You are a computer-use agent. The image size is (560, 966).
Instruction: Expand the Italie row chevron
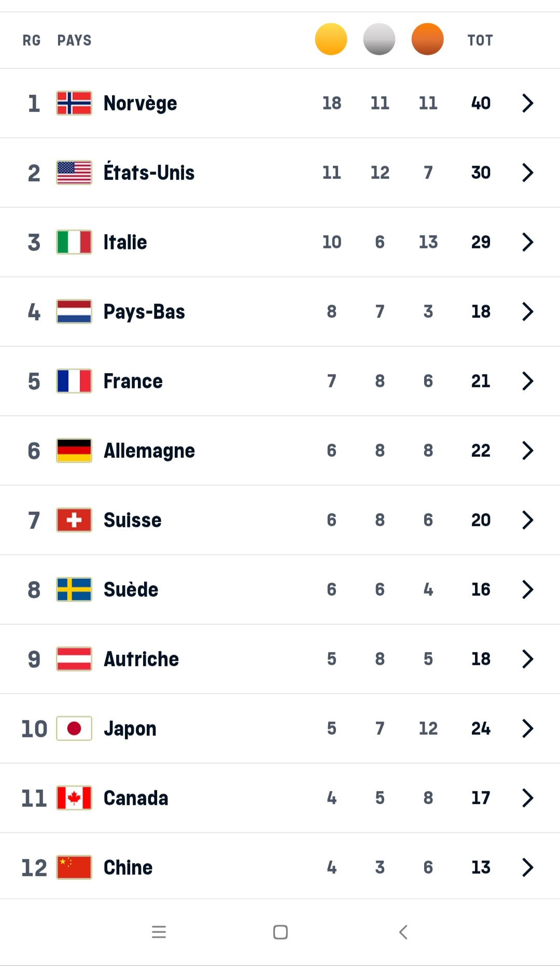(x=527, y=242)
